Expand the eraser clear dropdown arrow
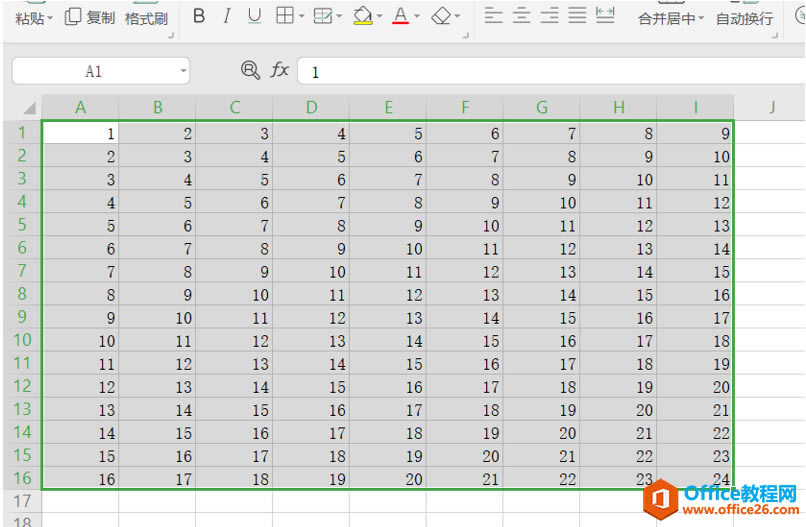The width and height of the screenshot is (806, 527). tap(457, 16)
